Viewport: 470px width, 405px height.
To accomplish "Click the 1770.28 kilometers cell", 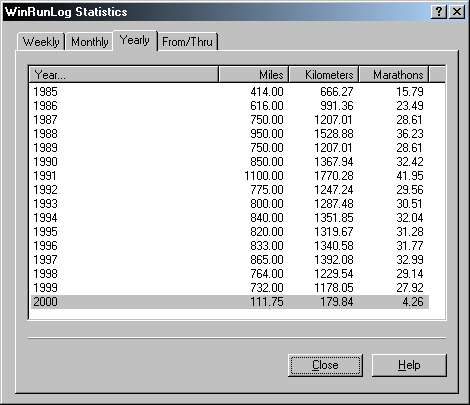I will [334, 176].
